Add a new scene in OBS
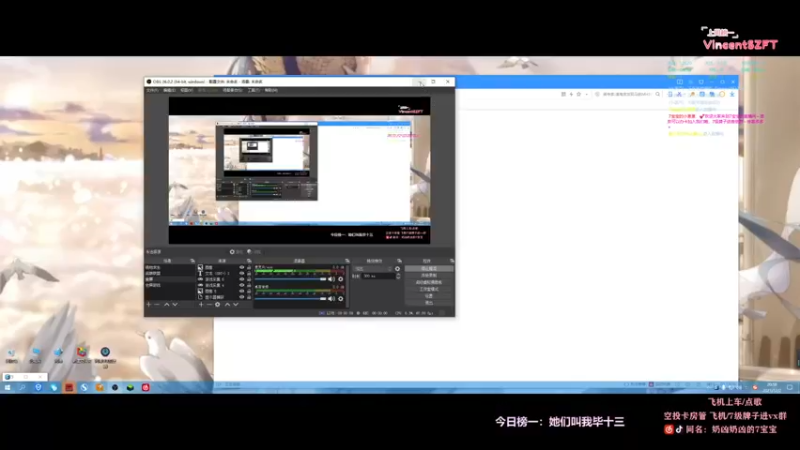The image size is (800, 450). [148, 305]
